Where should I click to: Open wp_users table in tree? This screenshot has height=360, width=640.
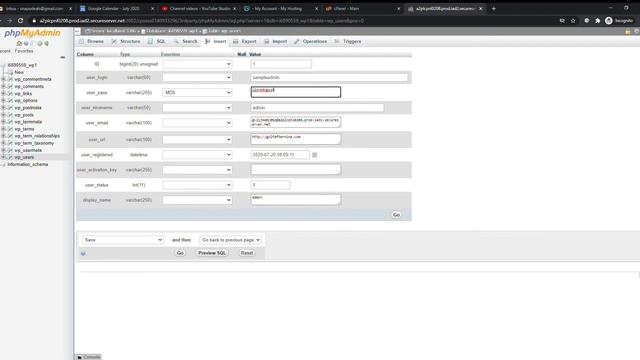[24, 157]
